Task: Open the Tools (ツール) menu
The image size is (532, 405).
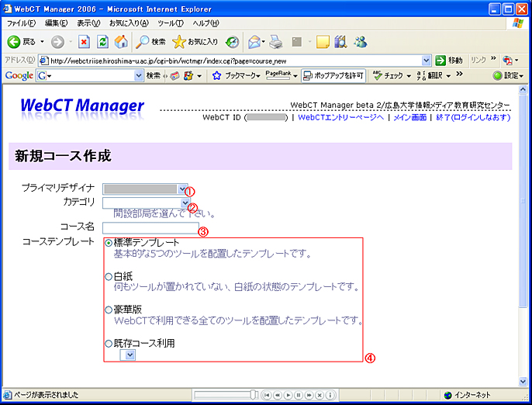Action: point(171,23)
